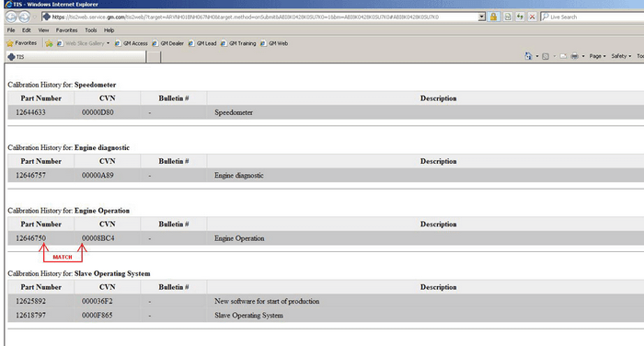
Task: Click the printer icon in command bar
Action: pos(575,56)
